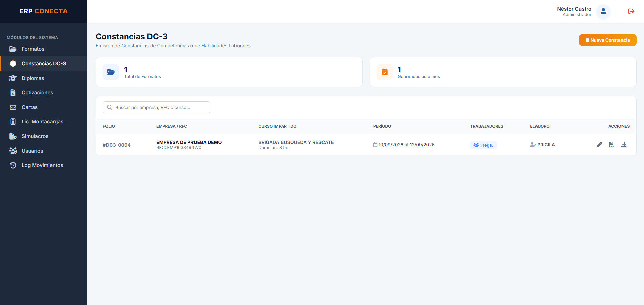This screenshot has height=305, width=644.
Task: Click the 1 regs. workers badge
Action: click(x=483, y=145)
